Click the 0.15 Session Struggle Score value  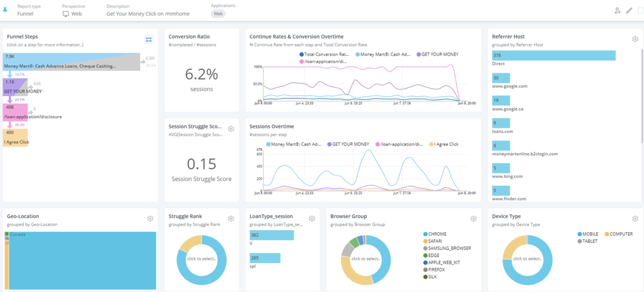coord(202,164)
